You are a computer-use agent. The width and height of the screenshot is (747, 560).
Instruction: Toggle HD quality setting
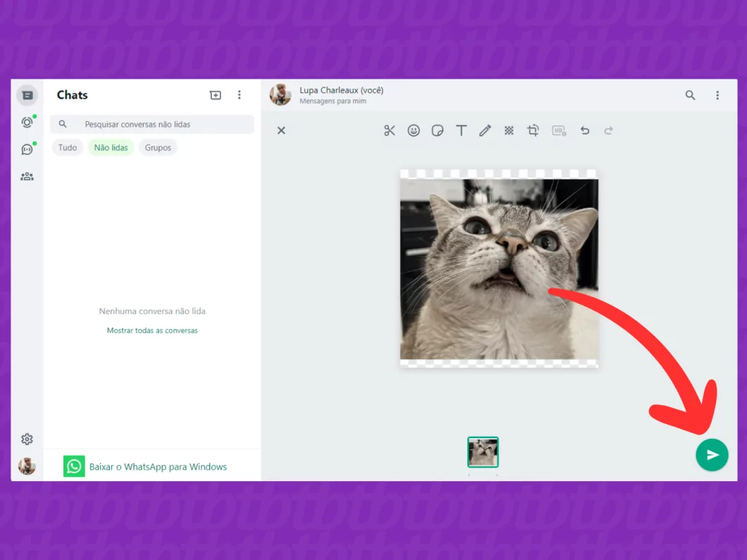559,130
